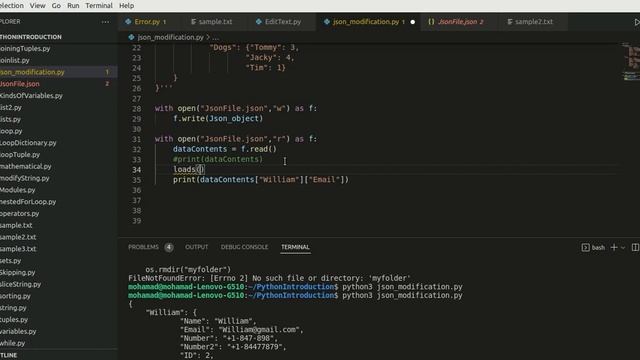Click Problems count badge 4
This screenshot has width=640, height=360.
[169, 247]
